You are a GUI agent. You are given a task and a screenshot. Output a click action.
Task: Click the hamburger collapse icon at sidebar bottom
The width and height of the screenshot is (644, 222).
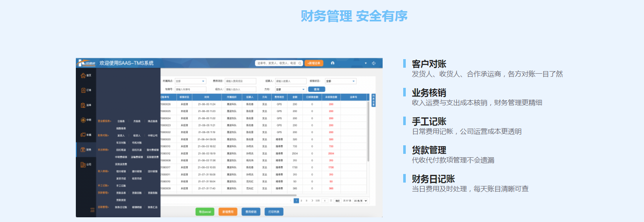[92, 210]
